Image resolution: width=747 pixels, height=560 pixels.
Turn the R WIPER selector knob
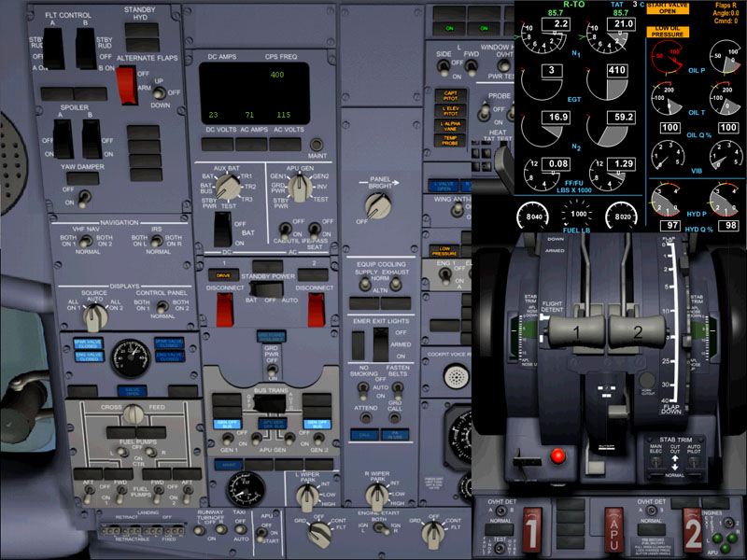pyautogui.click(x=378, y=496)
